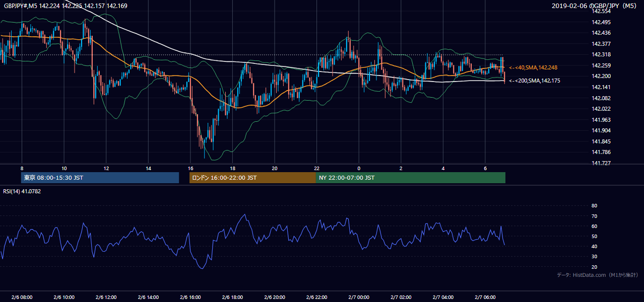Click the 2/6 08:00 time axis label
This screenshot has width=644, height=302.
tap(22, 297)
